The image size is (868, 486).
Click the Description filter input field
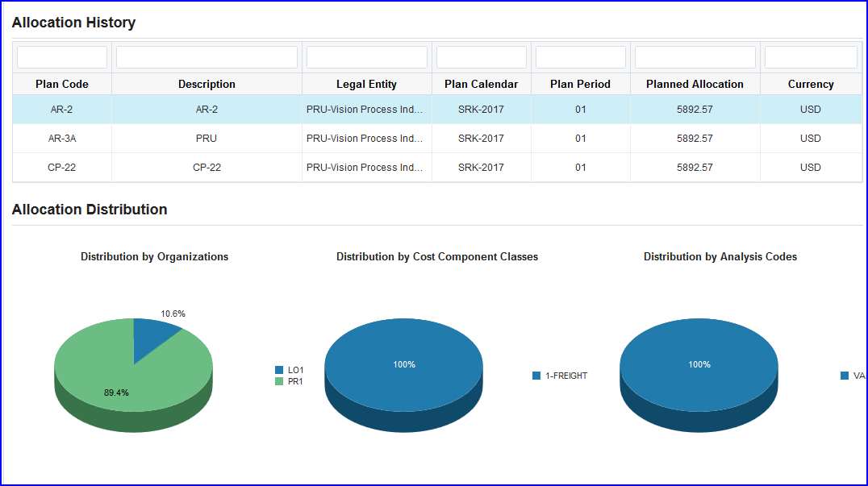(207, 57)
